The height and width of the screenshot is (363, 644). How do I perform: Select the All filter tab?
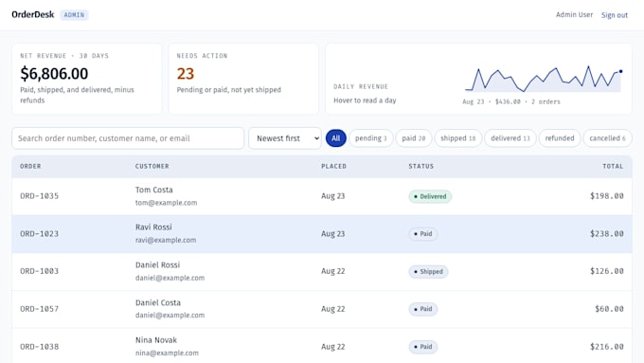point(336,138)
